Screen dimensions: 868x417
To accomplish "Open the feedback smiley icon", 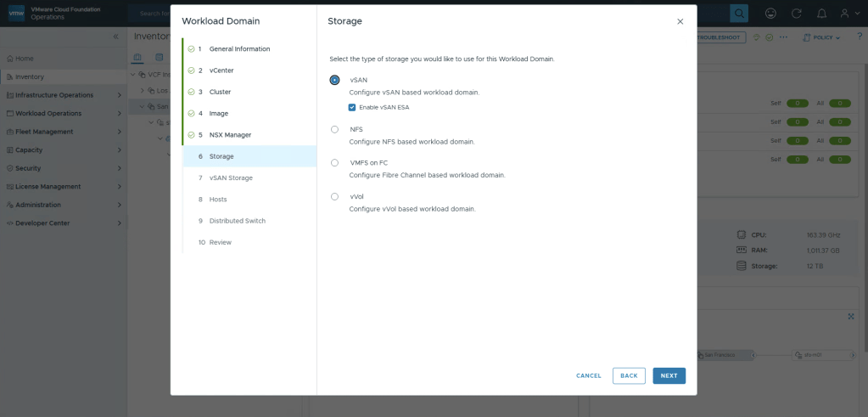I will tap(770, 14).
